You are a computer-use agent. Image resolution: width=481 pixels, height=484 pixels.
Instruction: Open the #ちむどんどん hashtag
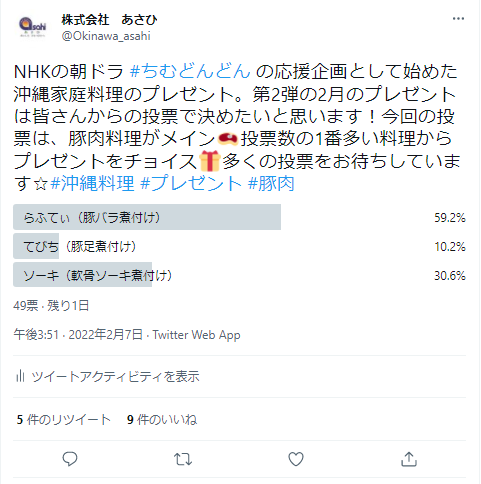pyautogui.click(x=190, y=71)
